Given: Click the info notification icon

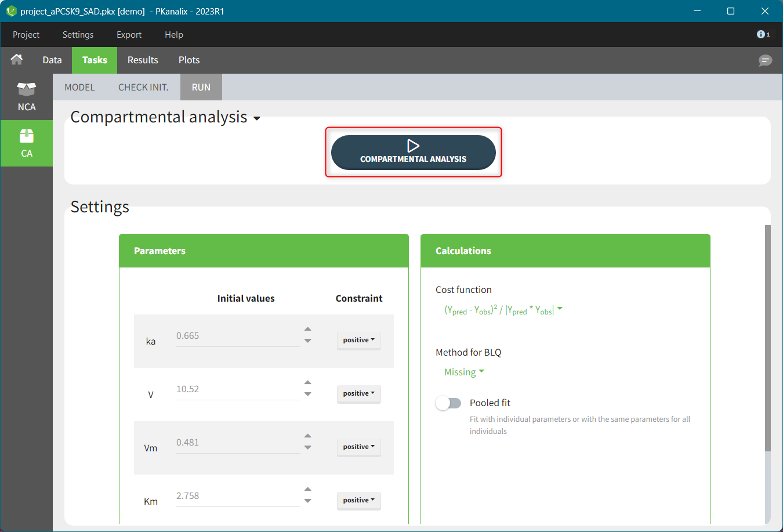Looking at the screenshot, I should pyautogui.click(x=763, y=35).
